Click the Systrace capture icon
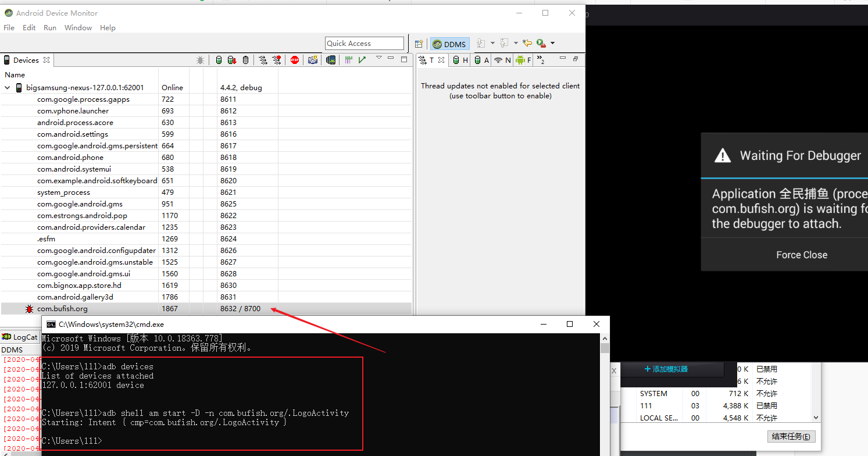868x456 pixels. click(x=349, y=60)
